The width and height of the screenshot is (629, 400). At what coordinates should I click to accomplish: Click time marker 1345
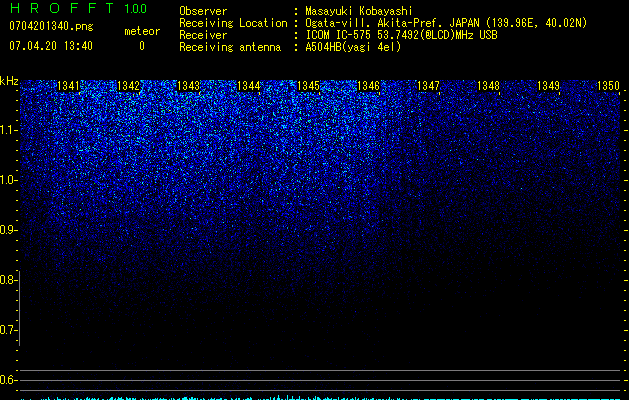click(x=308, y=85)
